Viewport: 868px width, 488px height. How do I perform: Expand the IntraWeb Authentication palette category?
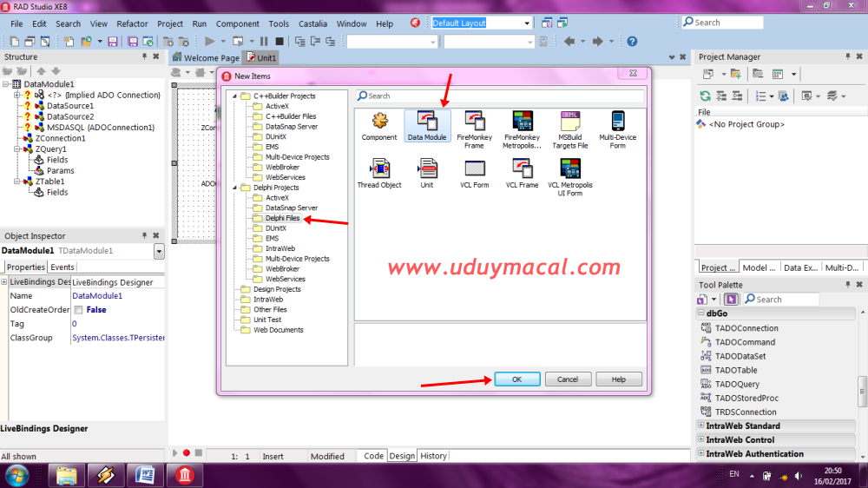[x=700, y=453]
